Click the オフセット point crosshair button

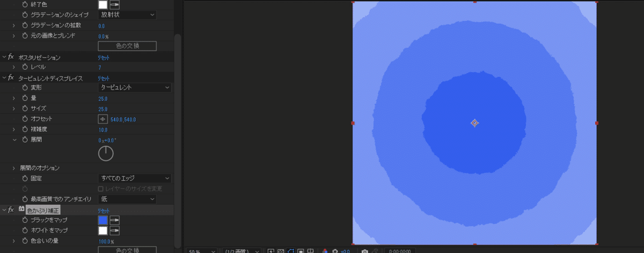pyautogui.click(x=103, y=119)
